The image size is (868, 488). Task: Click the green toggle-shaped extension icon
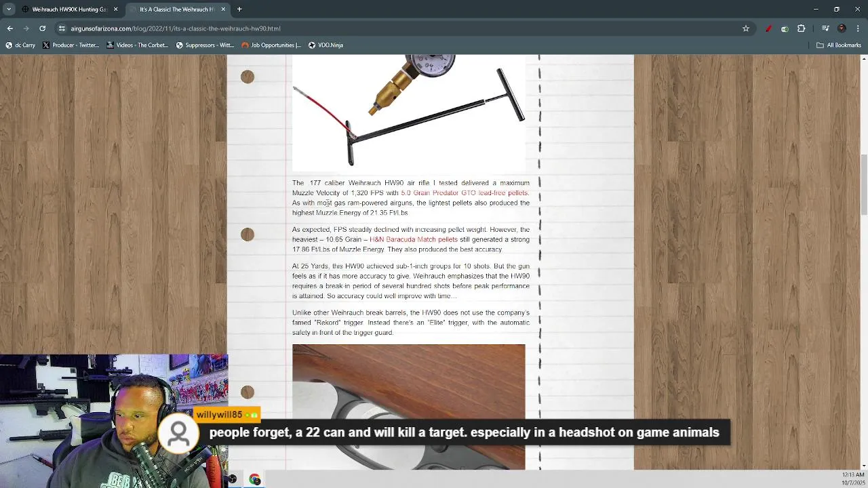click(785, 28)
